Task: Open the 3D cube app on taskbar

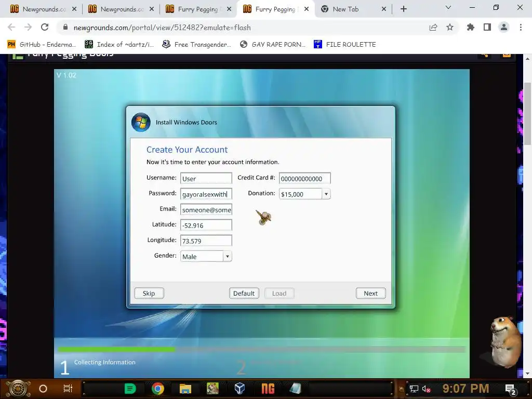Action: (x=240, y=389)
